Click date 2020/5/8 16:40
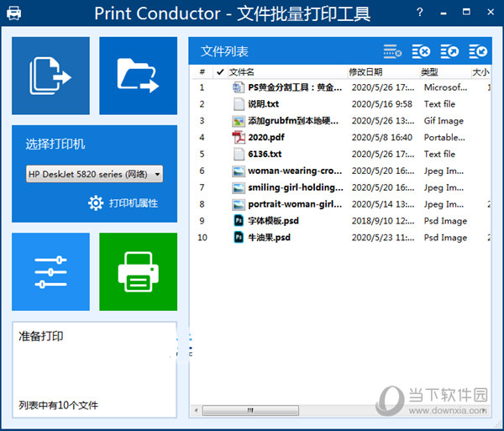This screenshot has height=431, width=504. click(382, 138)
